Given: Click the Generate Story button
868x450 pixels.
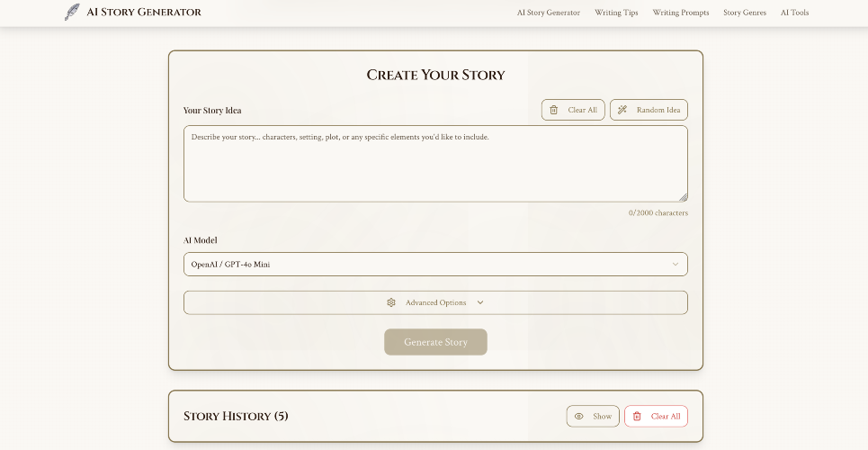Looking at the screenshot, I should tap(435, 342).
